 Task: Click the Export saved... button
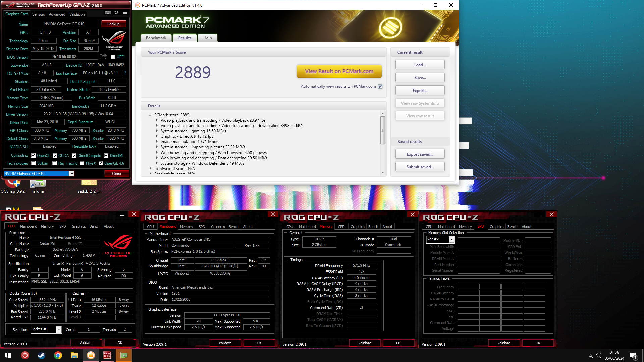(420, 154)
